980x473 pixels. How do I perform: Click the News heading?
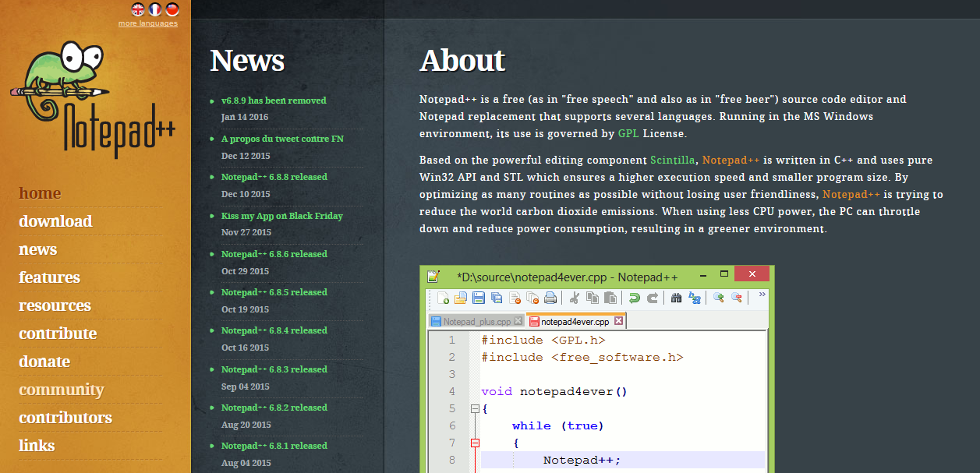(x=247, y=60)
